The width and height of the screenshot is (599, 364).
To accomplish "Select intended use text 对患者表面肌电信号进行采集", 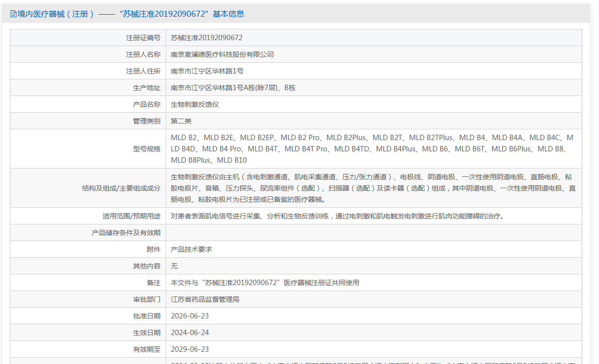I will pyautogui.click(x=337, y=216).
